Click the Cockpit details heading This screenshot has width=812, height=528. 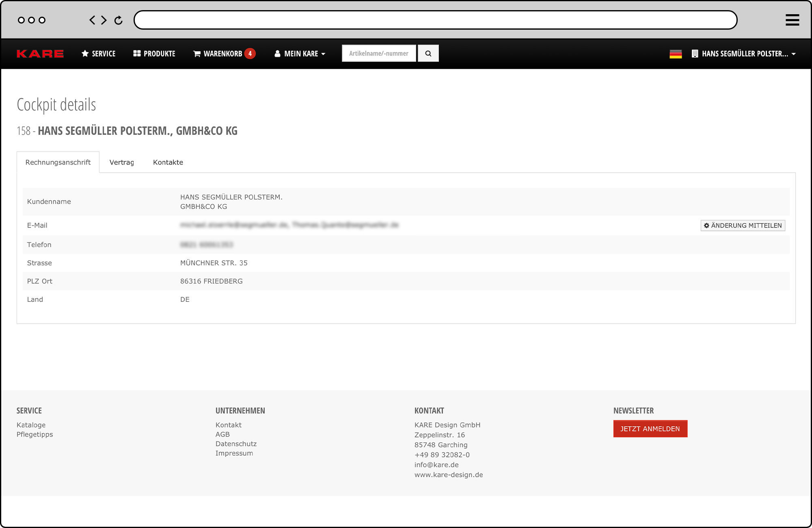click(x=56, y=105)
